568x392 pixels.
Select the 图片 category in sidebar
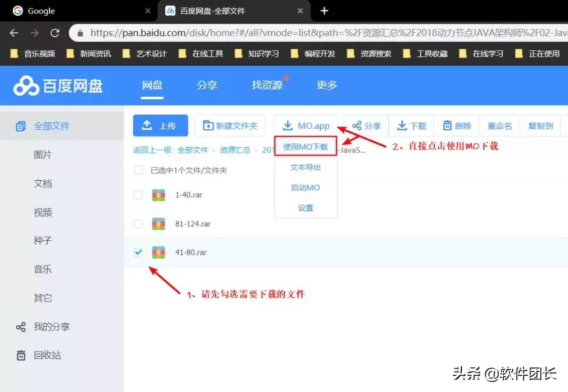tap(43, 154)
